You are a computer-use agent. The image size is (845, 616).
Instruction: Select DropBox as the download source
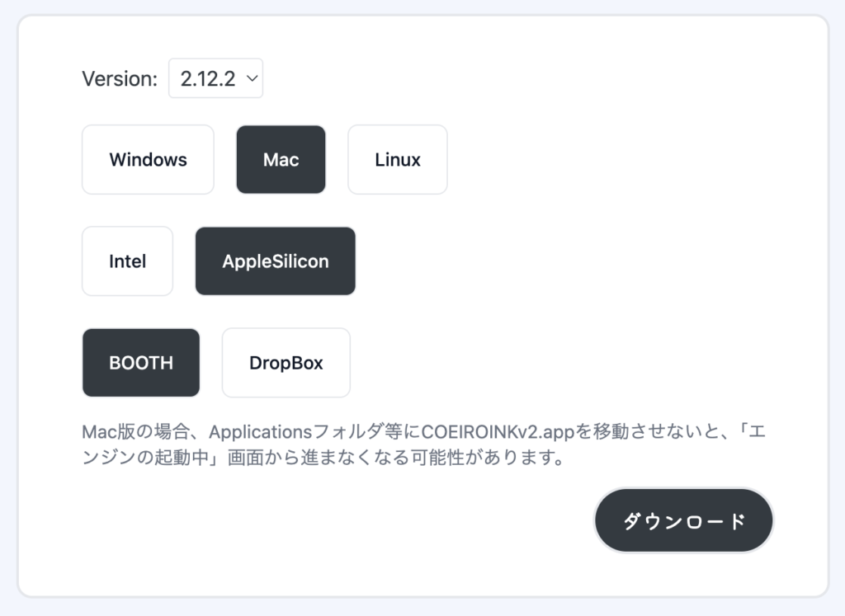pyautogui.click(x=286, y=363)
